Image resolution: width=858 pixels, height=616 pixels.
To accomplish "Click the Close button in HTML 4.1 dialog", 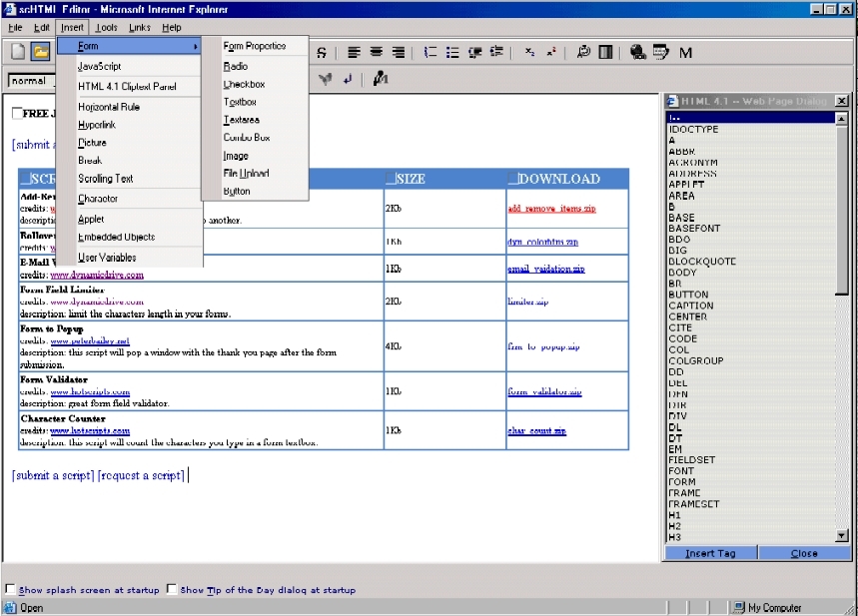I will click(804, 553).
